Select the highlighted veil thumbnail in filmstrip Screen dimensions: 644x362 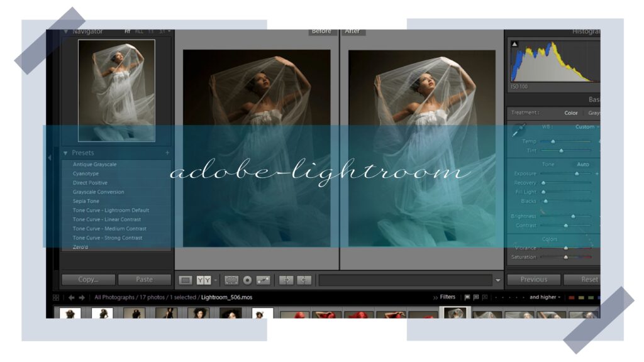coord(455,313)
